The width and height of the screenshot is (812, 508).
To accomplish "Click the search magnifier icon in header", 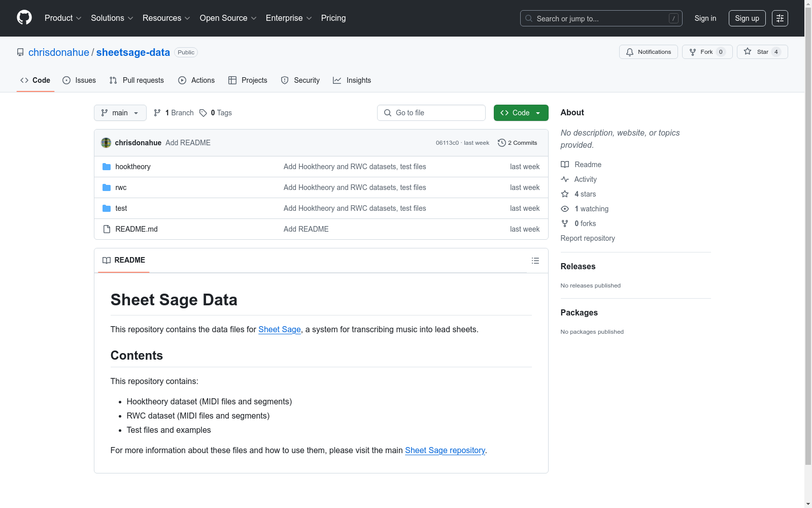I will [x=529, y=18].
